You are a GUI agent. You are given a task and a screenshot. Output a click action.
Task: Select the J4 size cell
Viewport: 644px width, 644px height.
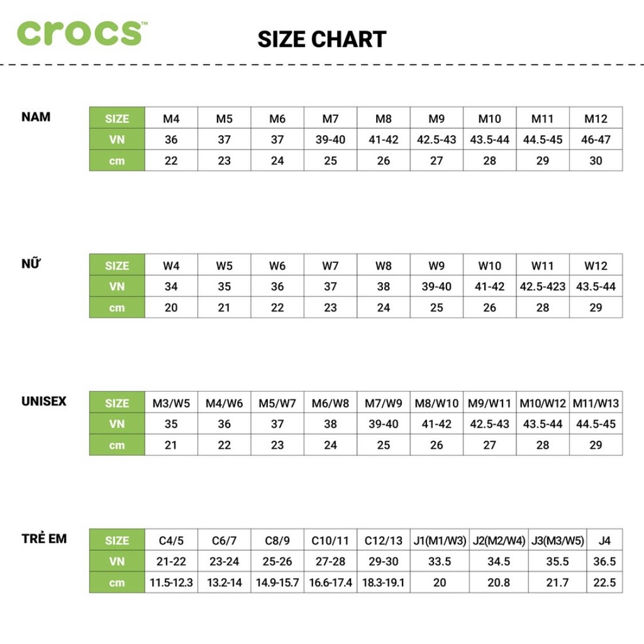pyautogui.click(x=604, y=540)
